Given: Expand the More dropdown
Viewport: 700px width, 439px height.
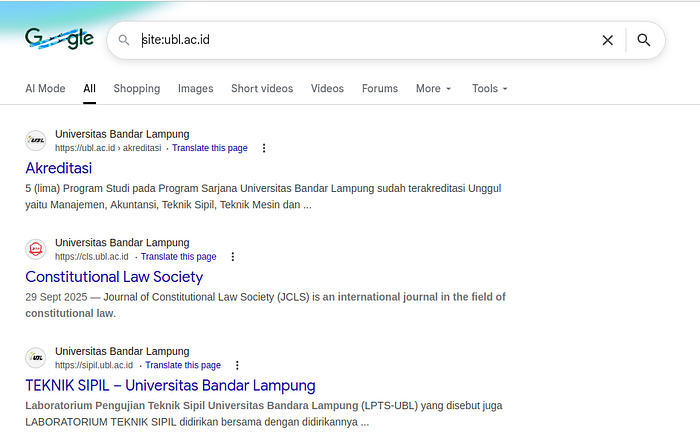Looking at the screenshot, I should click(433, 88).
